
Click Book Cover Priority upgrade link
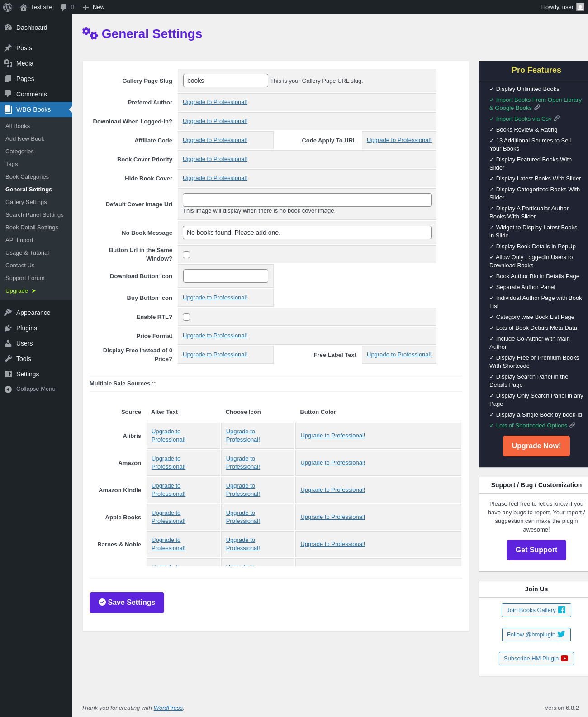215,159
